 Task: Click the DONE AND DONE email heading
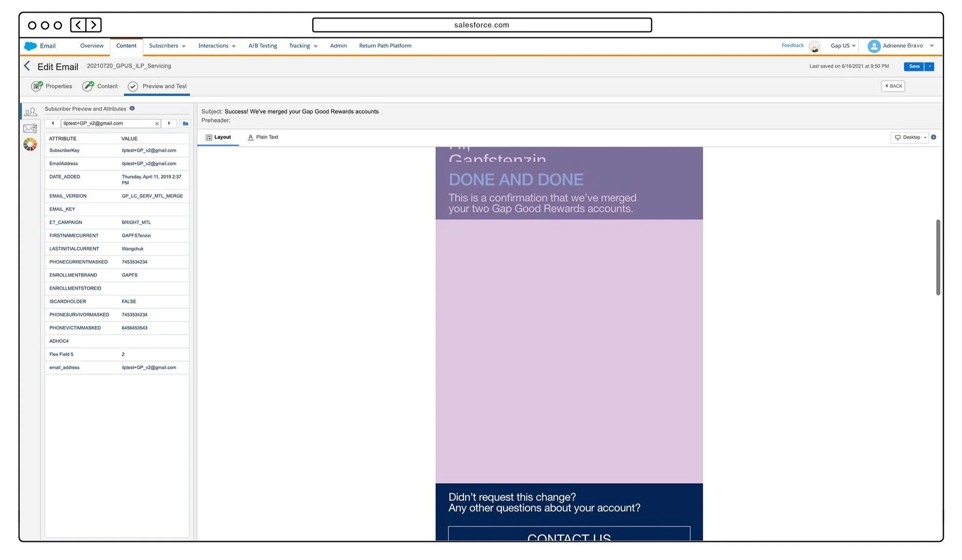coord(516,180)
